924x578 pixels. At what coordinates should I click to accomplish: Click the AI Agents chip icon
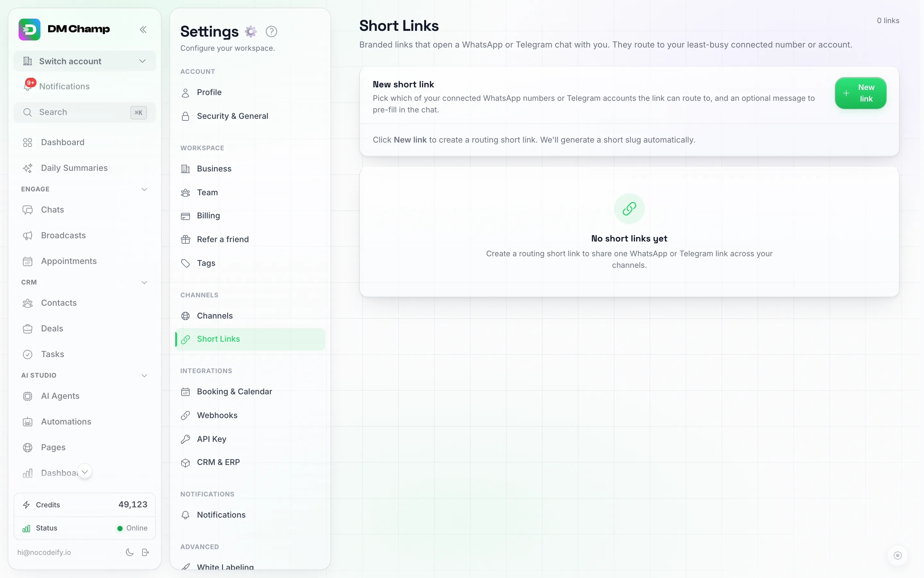(x=28, y=396)
